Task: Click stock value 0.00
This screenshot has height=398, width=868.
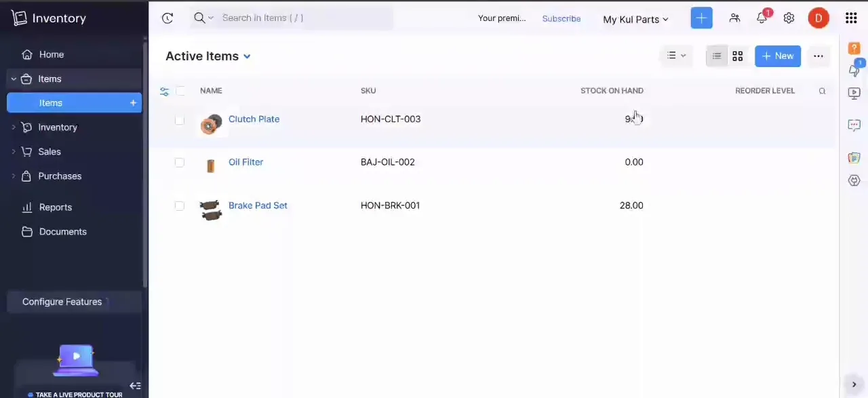Action: click(x=634, y=162)
